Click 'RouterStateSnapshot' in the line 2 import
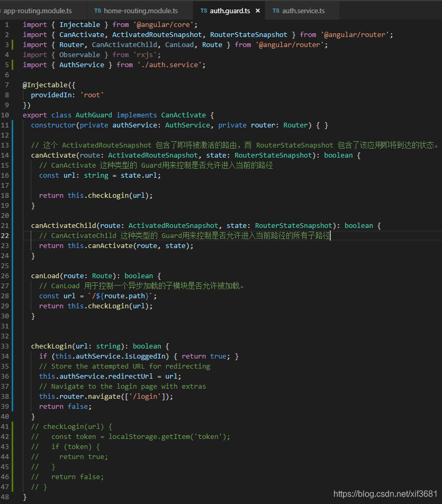Viewport: 442px width, 504px height. [249, 35]
